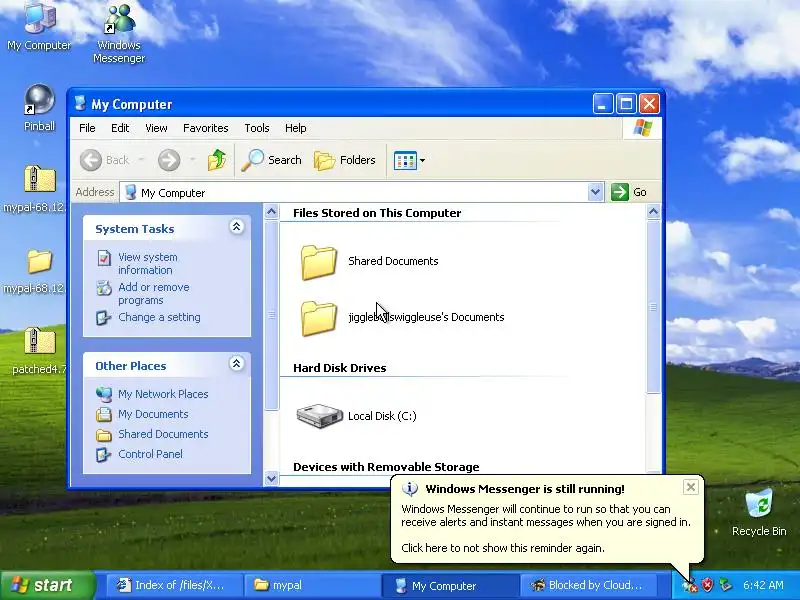This screenshot has width=800, height=600.
Task: Click My Computer taskbar button
Action: click(449, 585)
